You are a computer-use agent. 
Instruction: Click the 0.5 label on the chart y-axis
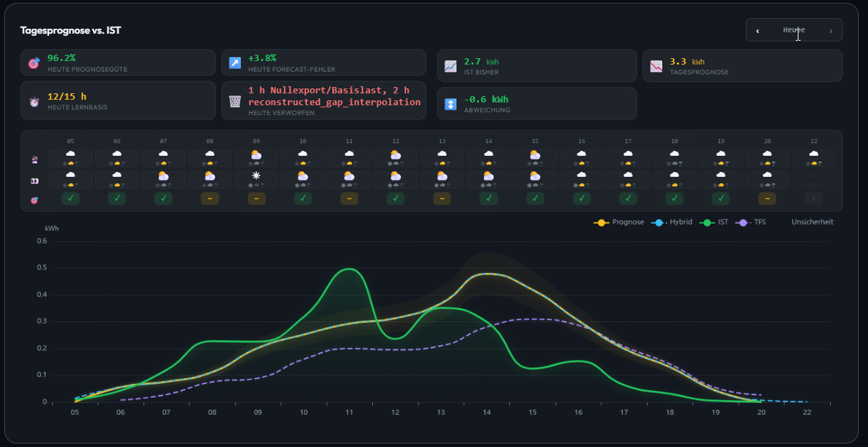click(x=41, y=267)
